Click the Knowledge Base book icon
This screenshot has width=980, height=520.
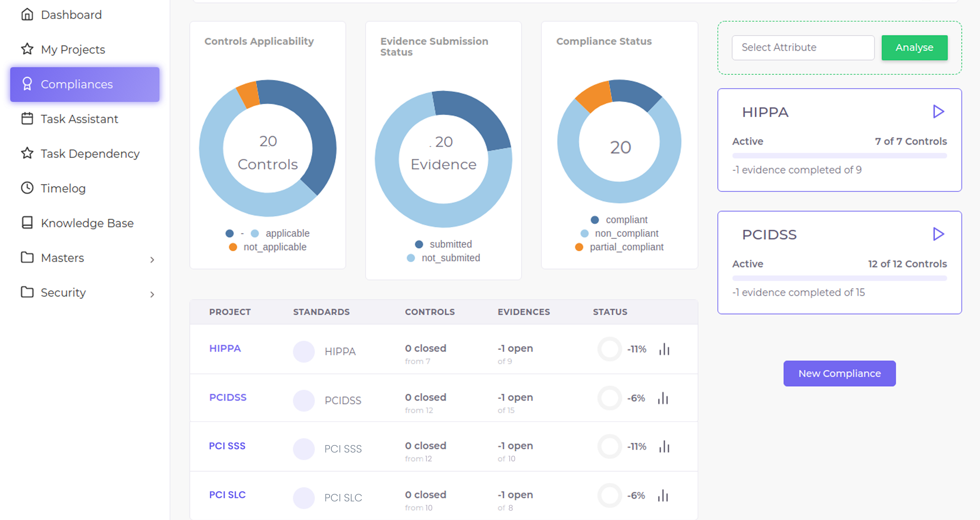(27, 222)
